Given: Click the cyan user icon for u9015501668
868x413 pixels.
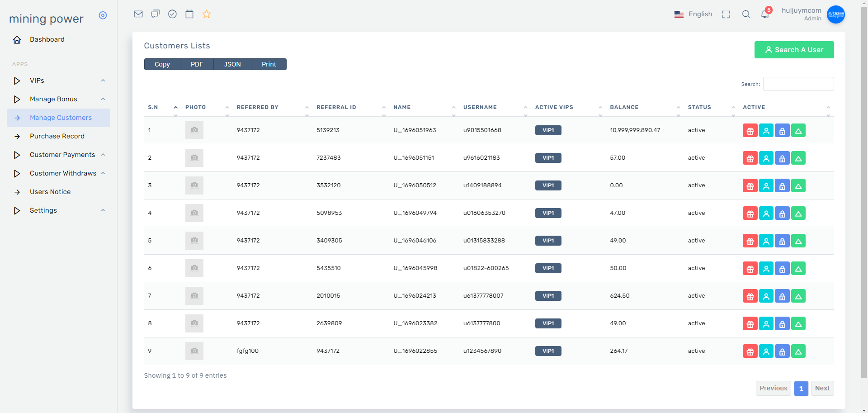Looking at the screenshot, I should [766, 131].
